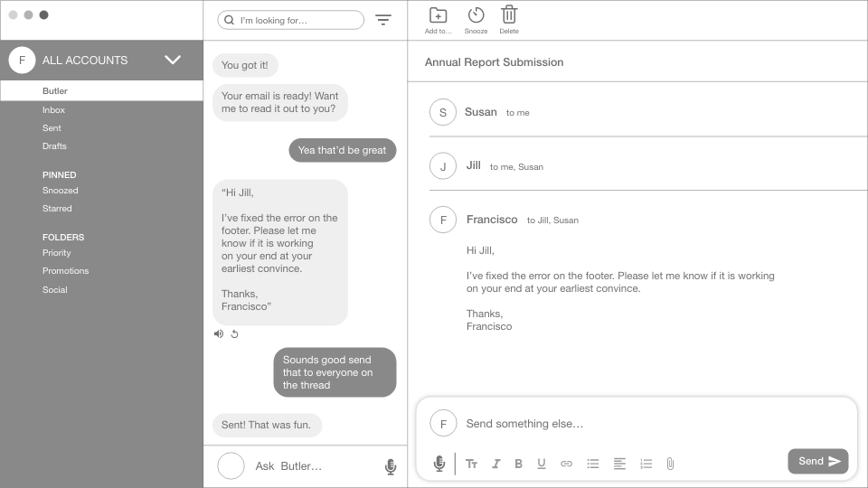Screen dimensions: 868x488
Task: Click Francisco's avatar in thread message
Action: [x=443, y=220]
